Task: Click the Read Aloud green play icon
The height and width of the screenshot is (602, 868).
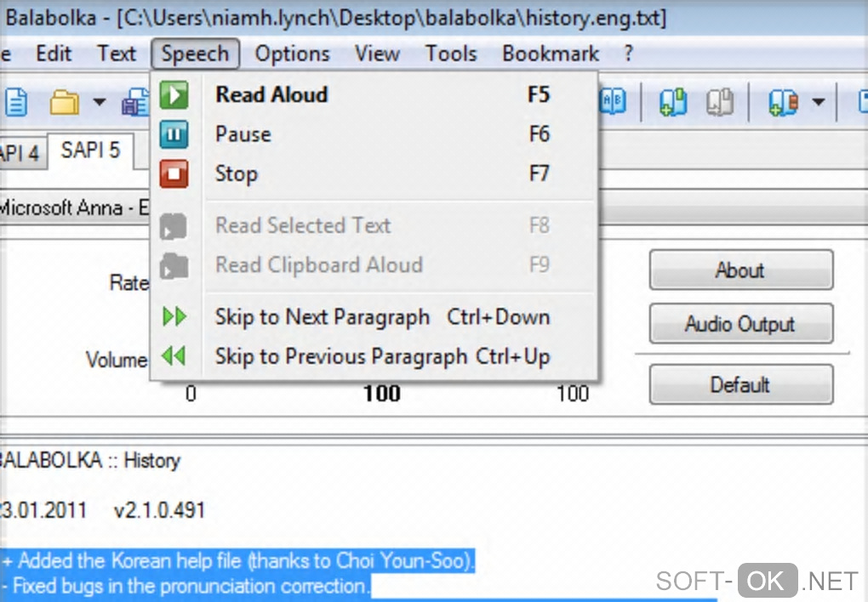Action: point(174,94)
